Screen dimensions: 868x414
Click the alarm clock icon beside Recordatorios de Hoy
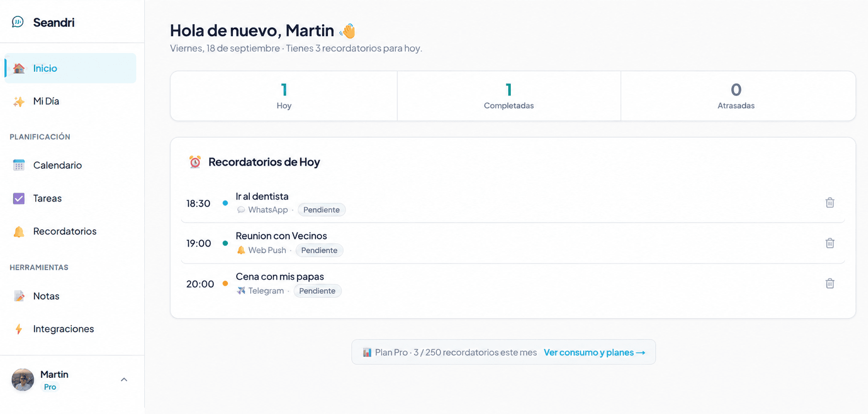195,162
